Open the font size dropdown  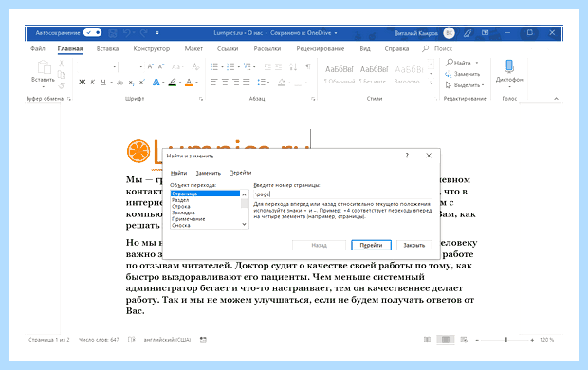click(x=140, y=67)
